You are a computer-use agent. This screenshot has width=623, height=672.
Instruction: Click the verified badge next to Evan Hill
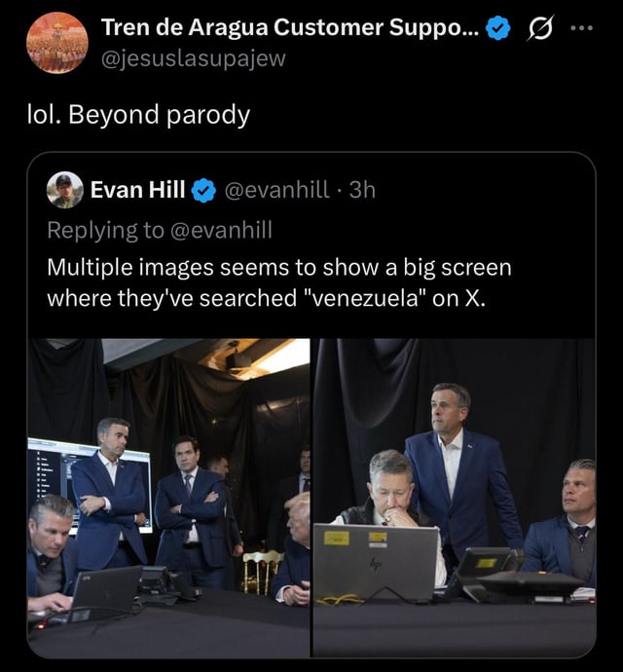[203, 191]
